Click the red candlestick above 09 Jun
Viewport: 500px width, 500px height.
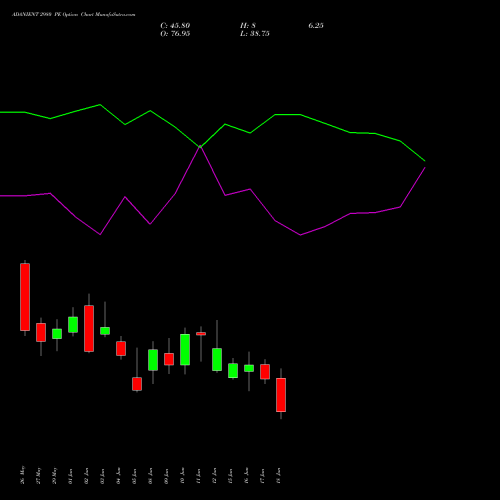[x=169, y=359]
